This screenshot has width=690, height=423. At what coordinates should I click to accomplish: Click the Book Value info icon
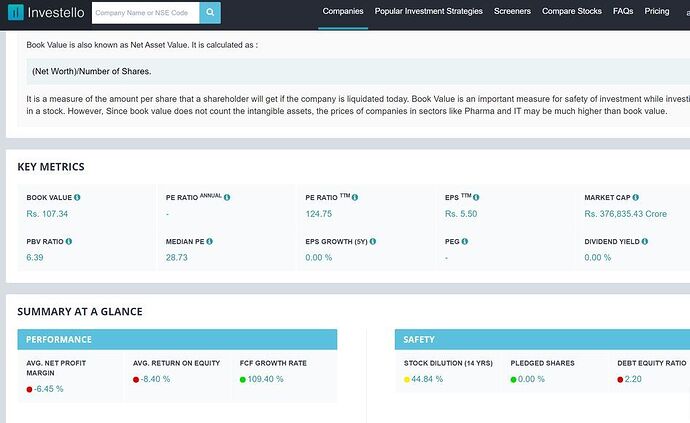pos(77,198)
